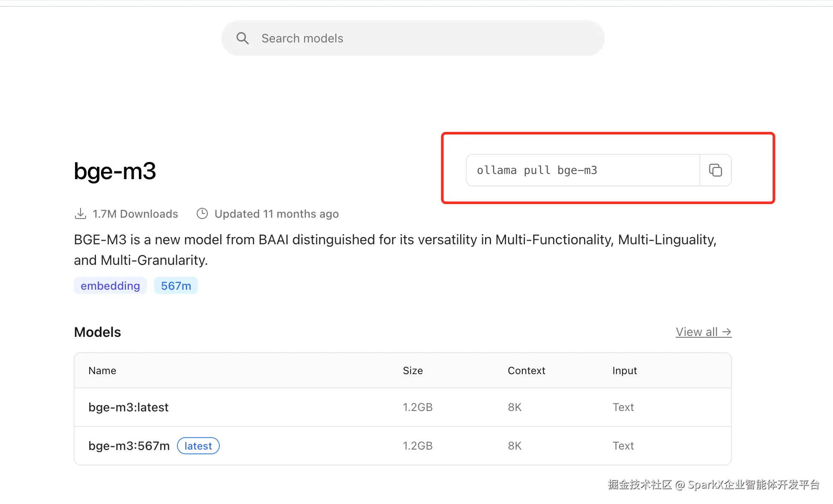Click the downloads arrow icon
The image size is (833, 504).
pyautogui.click(x=80, y=213)
